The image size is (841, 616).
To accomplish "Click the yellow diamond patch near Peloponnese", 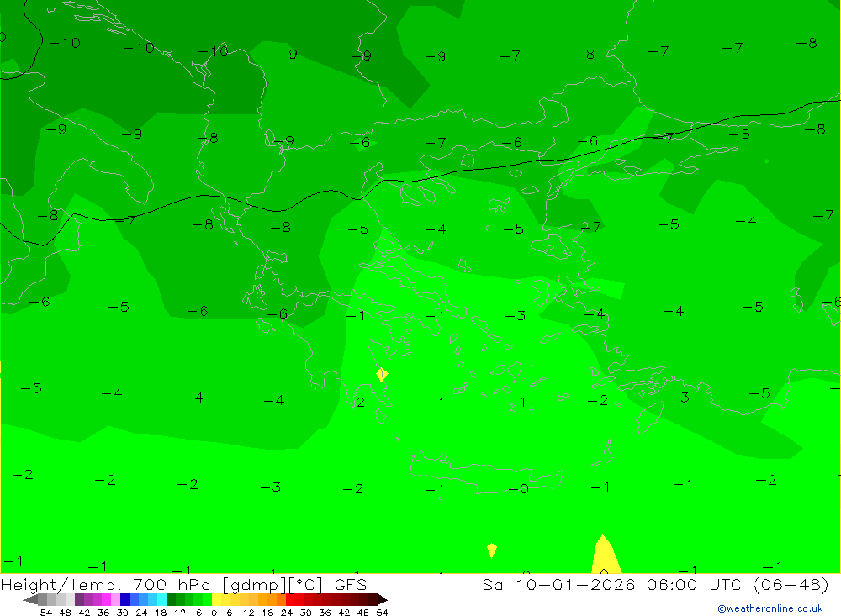I will pos(382,374).
